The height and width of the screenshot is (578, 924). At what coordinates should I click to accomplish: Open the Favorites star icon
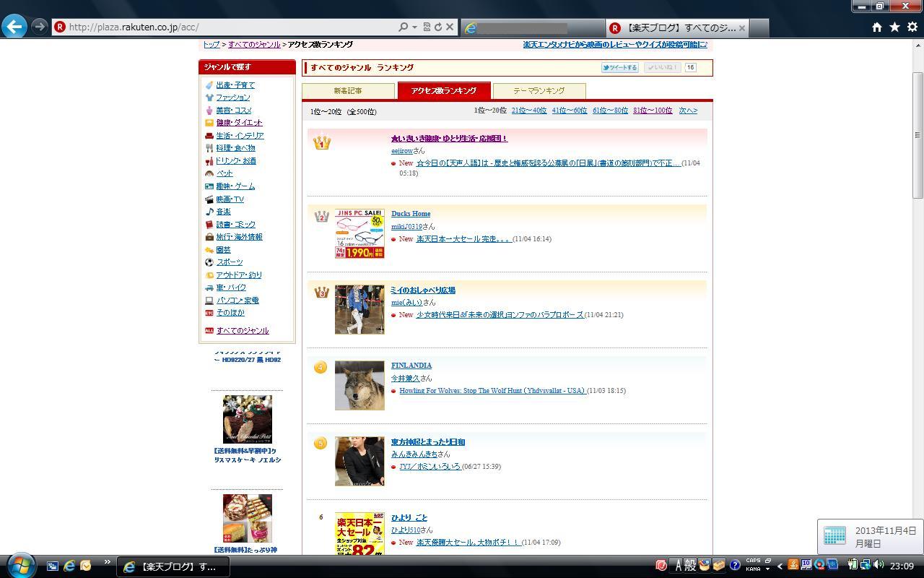894,27
